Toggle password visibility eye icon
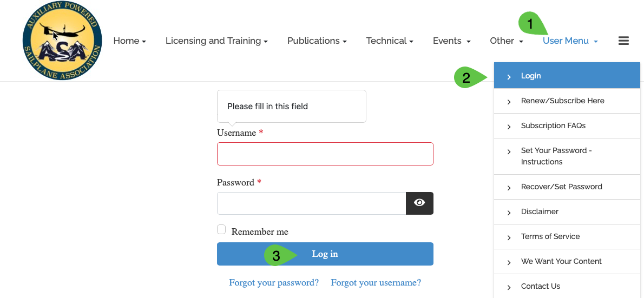Image resolution: width=644 pixels, height=298 pixels. (419, 203)
